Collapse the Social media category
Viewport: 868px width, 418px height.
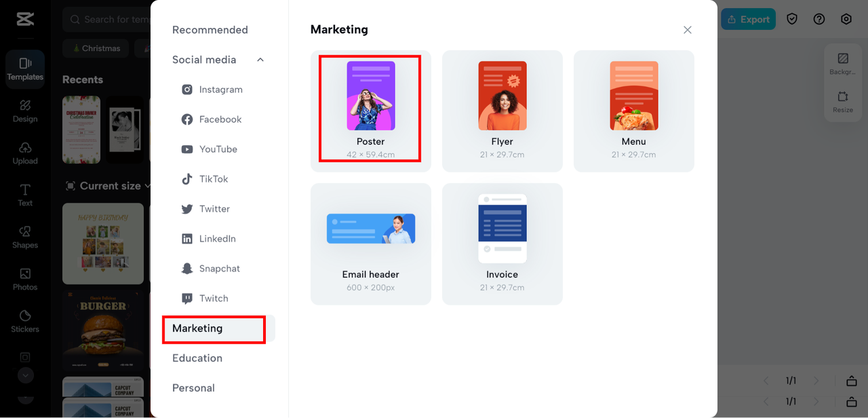pyautogui.click(x=260, y=60)
